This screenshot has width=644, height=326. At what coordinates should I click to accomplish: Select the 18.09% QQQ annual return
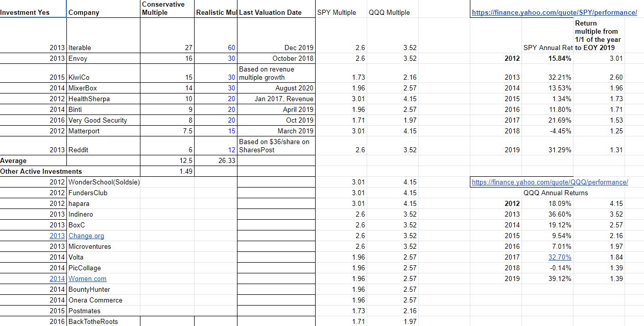tap(548, 203)
